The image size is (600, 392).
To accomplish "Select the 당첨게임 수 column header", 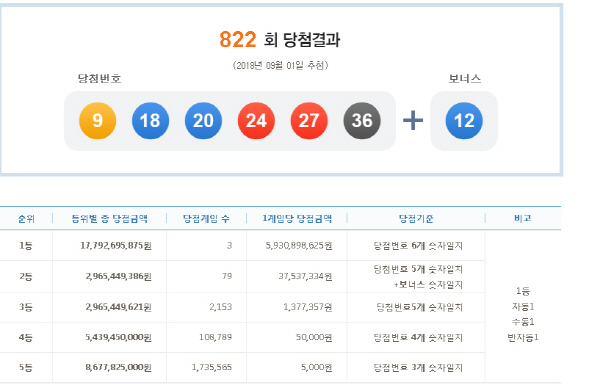I will coord(206,219).
